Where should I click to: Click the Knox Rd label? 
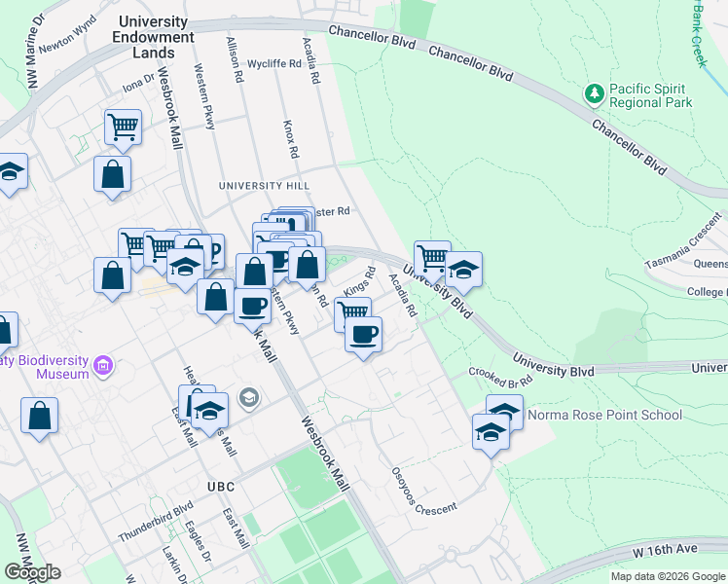pyautogui.click(x=291, y=139)
